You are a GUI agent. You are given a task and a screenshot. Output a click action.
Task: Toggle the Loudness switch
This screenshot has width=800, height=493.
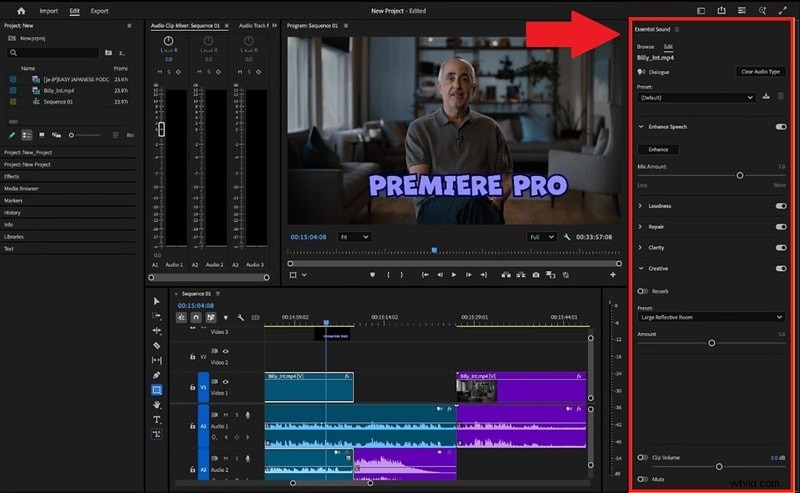(781, 206)
